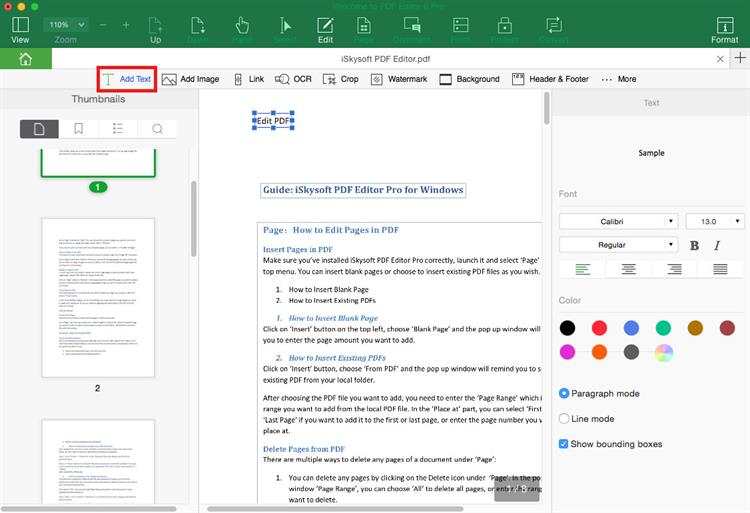The height and width of the screenshot is (513, 750).
Task: Activate the Edit tool
Action: pos(325,30)
